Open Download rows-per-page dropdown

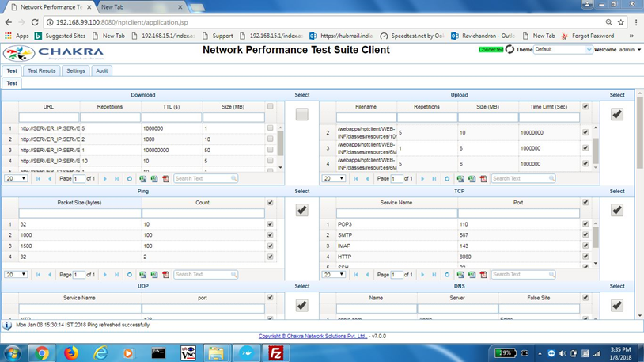[16, 178]
